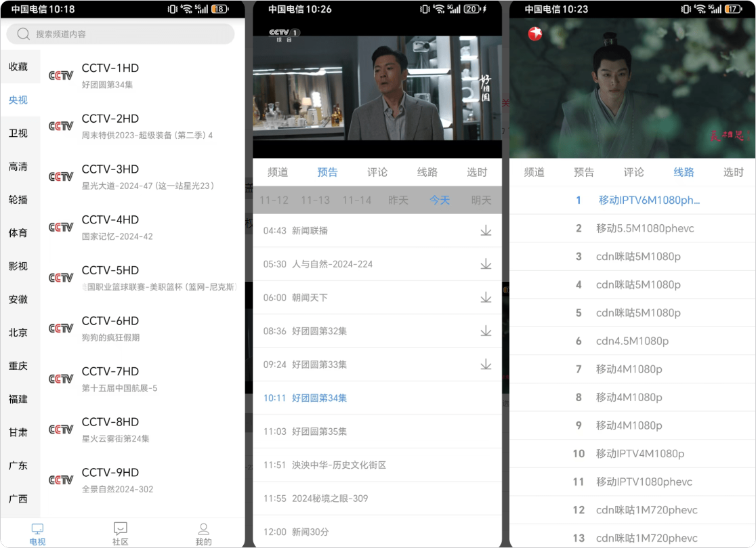
Task: Click the CCTV logo beside CCTV-1HD
Action: [x=61, y=76]
